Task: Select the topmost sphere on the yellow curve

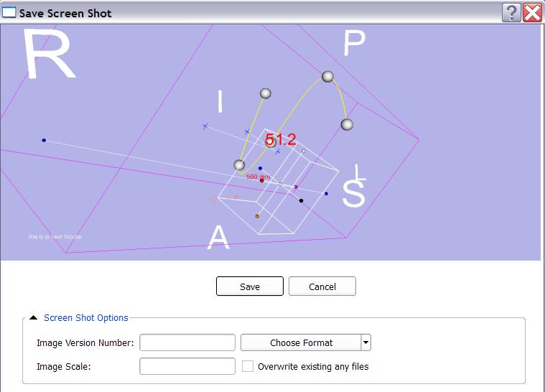Action: [327, 76]
